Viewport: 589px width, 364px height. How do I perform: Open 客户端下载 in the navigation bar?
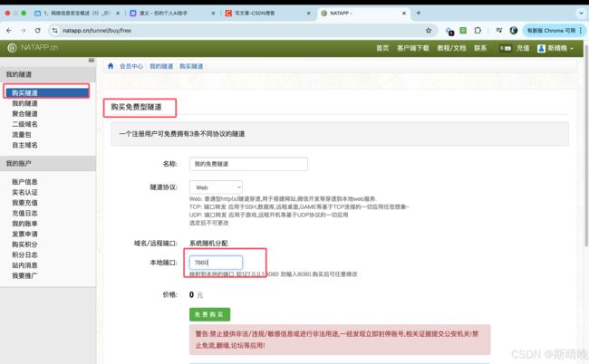point(413,48)
